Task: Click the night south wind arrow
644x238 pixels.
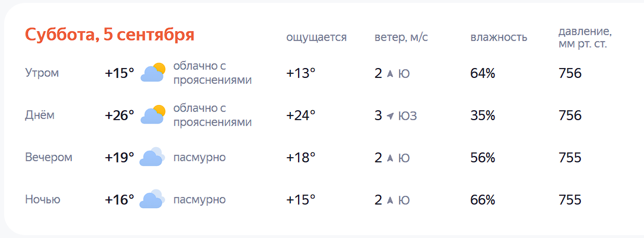Action: pyautogui.click(x=390, y=200)
